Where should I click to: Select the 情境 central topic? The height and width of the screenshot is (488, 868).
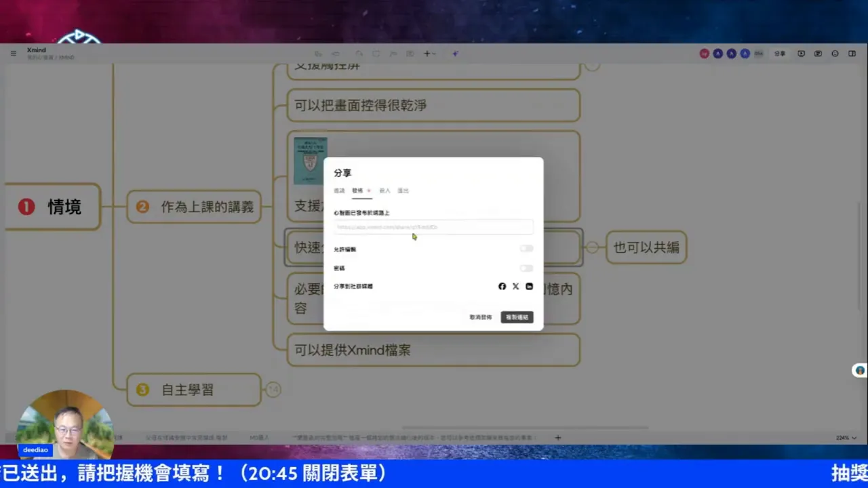click(x=53, y=207)
